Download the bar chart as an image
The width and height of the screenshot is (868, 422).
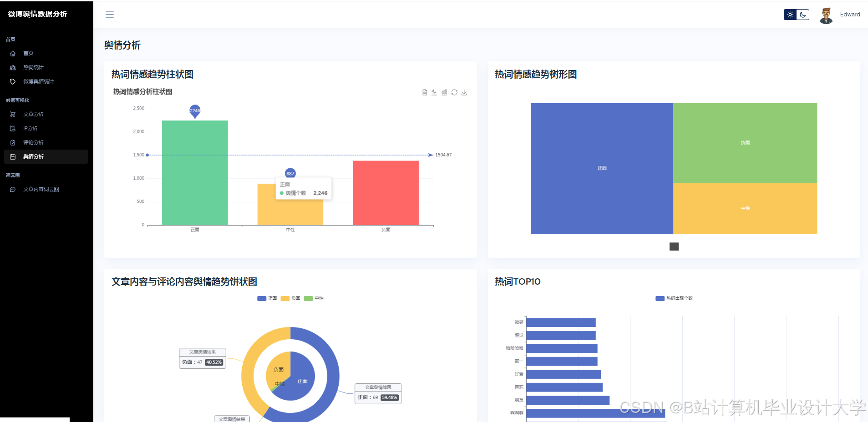click(464, 92)
